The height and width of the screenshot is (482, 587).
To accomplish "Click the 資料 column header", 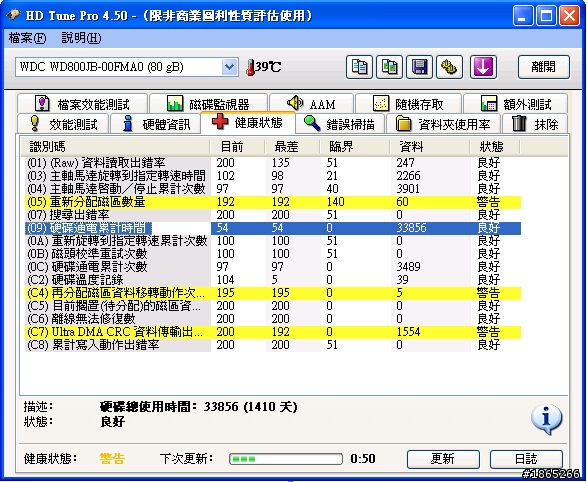I will [429, 146].
